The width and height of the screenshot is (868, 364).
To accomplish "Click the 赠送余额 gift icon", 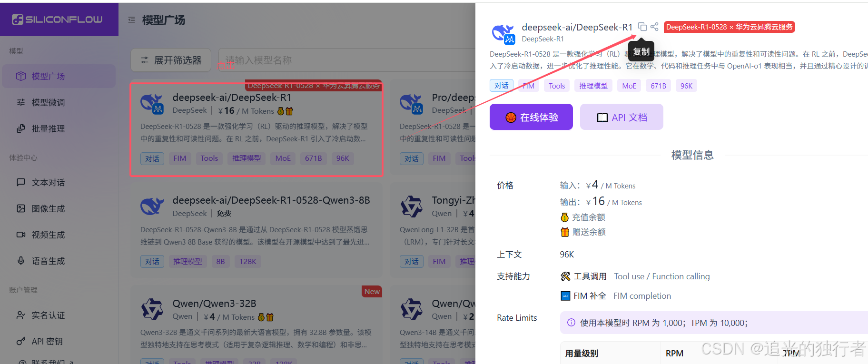I will 565,232.
